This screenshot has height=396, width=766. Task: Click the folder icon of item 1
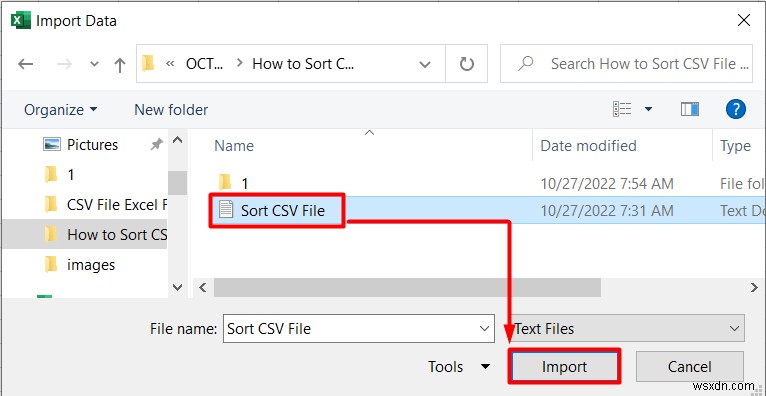click(x=225, y=183)
